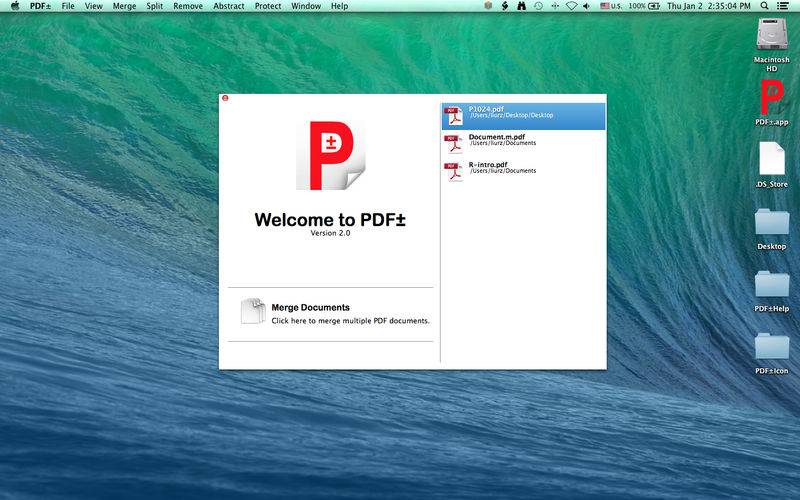The image size is (800, 500).
Task: Open the Window menu
Action: (x=306, y=6)
